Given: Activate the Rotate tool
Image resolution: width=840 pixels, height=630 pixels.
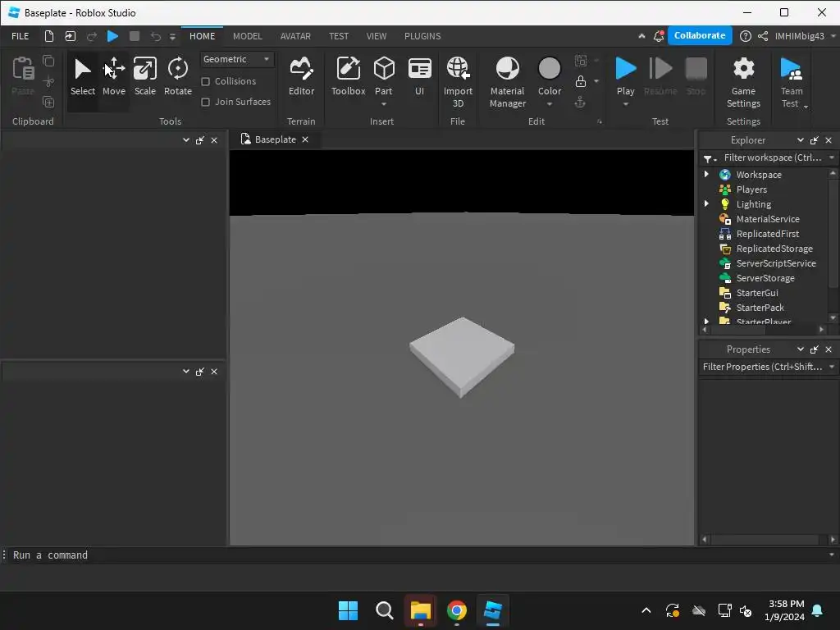Looking at the screenshot, I should click(x=178, y=78).
